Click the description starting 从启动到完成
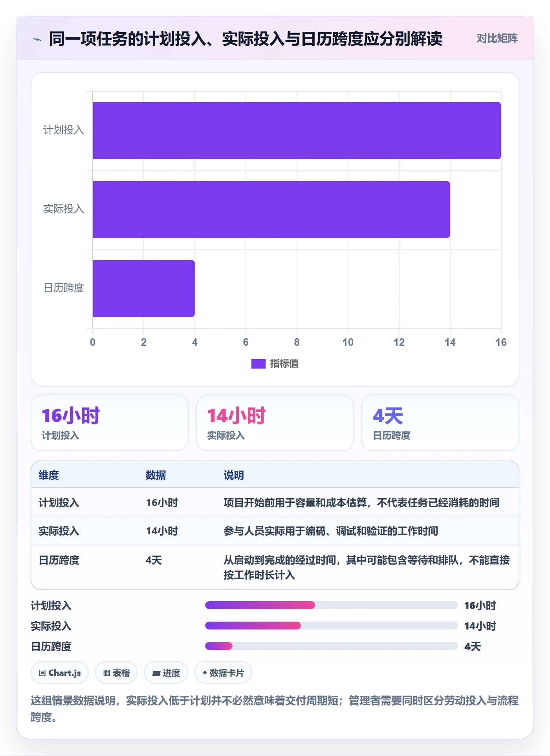 367,567
